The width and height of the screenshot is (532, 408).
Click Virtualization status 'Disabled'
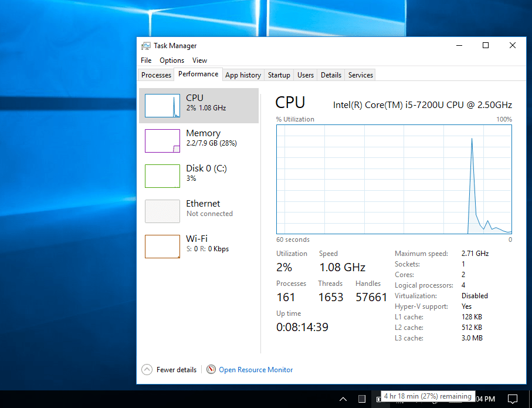(x=475, y=295)
